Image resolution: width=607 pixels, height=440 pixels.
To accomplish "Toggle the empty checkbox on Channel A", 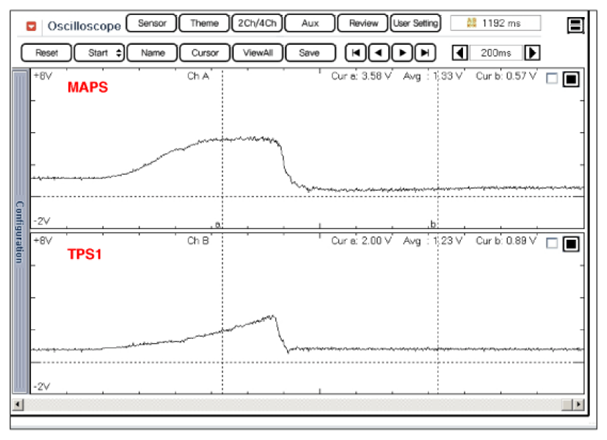I will pos(551,79).
